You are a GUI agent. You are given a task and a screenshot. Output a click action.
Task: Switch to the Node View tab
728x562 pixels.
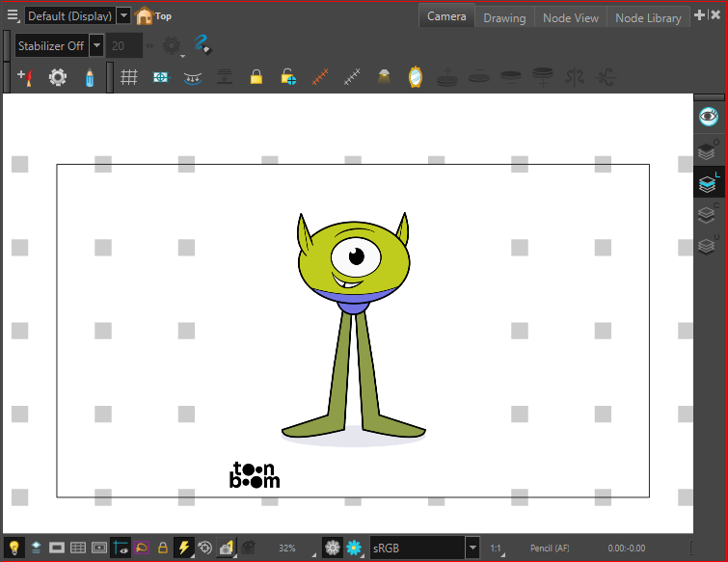[571, 17]
